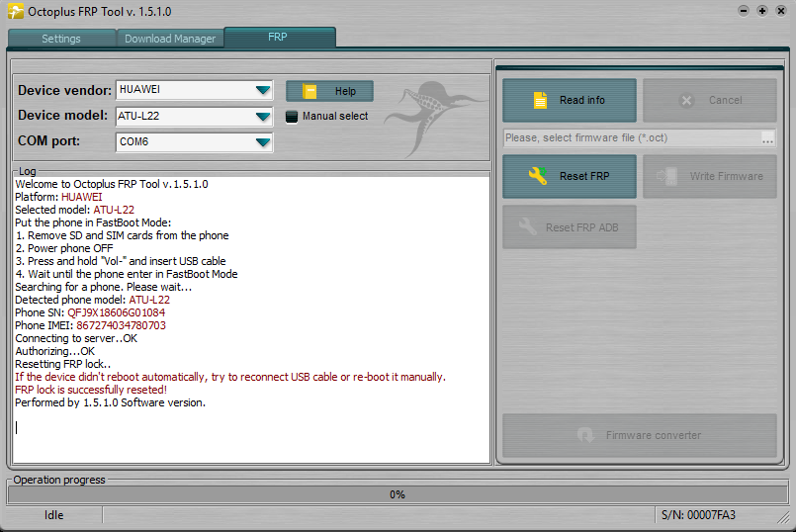The image size is (796, 532).
Task: Click the Octoplus app icon in title bar
Action: pos(15,11)
